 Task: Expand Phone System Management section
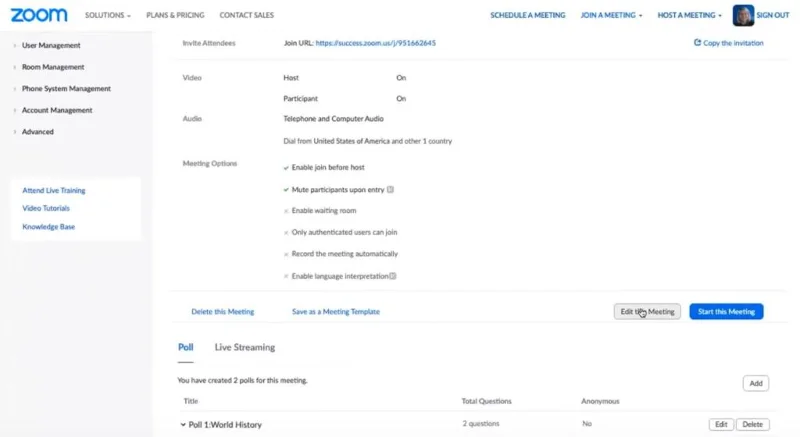click(66, 89)
